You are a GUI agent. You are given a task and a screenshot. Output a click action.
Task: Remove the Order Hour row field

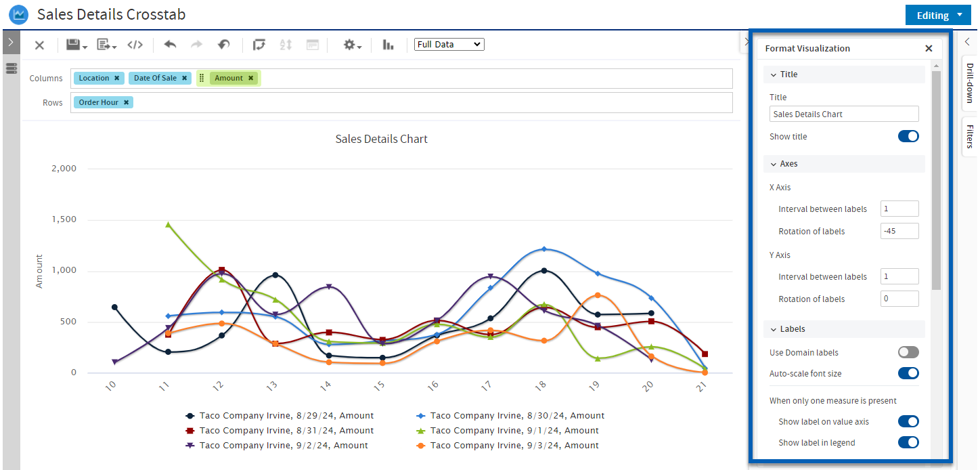pos(126,102)
